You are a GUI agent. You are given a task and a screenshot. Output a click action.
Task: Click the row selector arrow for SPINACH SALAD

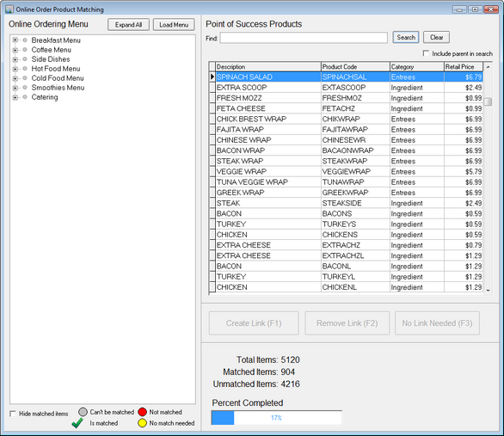pyautogui.click(x=212, y=77)
